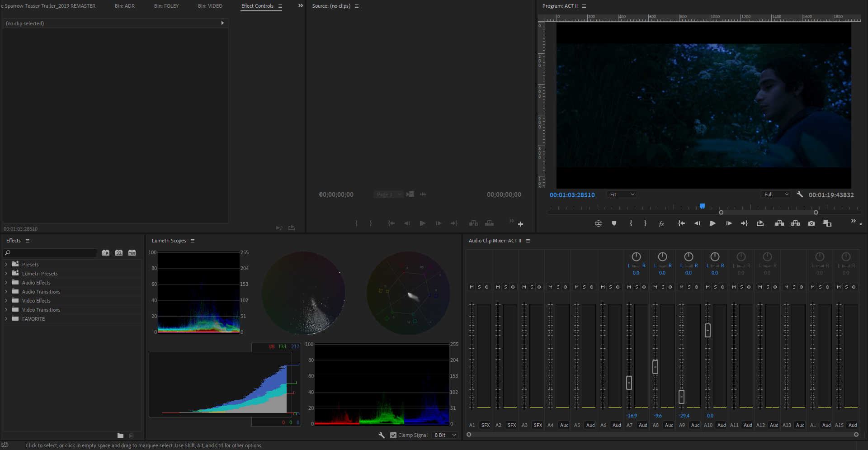Screen dimensions: 868x450
Task: Click Insert in the Source monitor
Action: click(473, 223)
